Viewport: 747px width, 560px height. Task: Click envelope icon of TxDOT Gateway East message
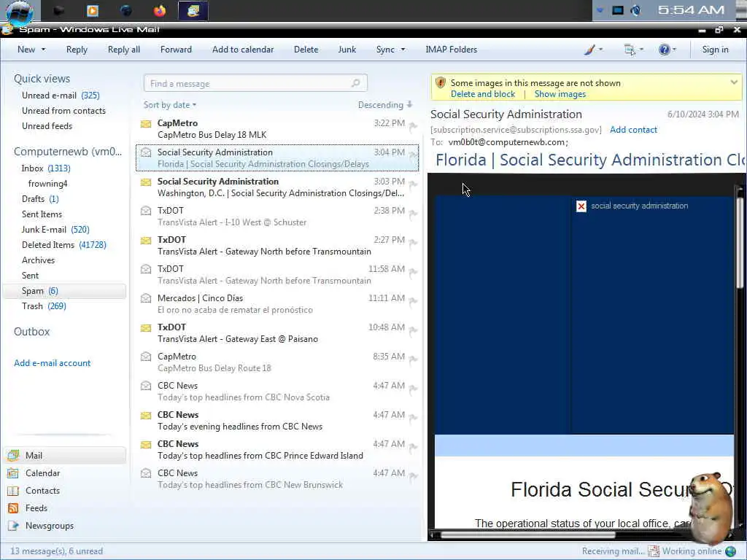pos(146,327)
